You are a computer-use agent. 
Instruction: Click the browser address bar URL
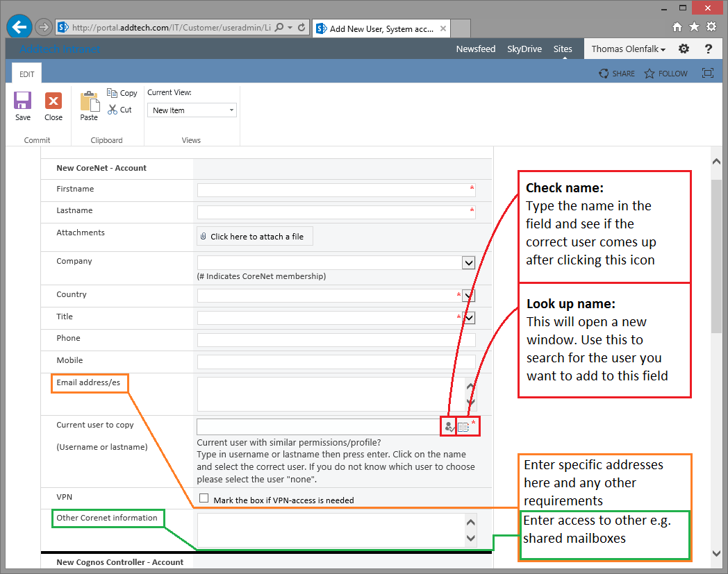pos(172,27)
